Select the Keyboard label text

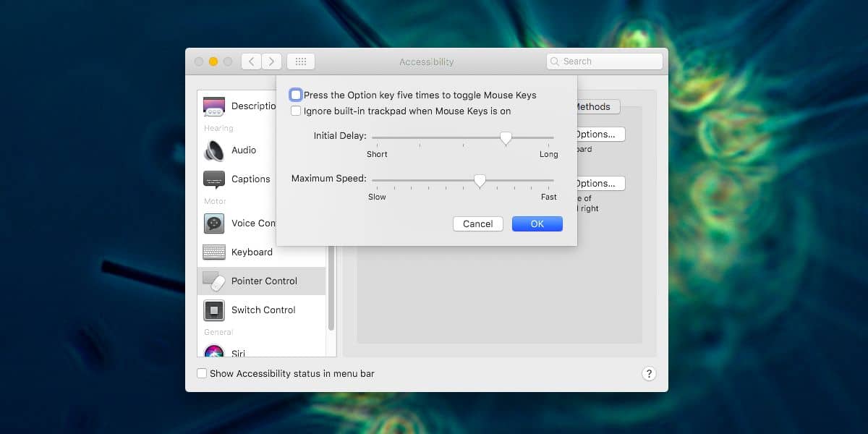click(252, 252)
